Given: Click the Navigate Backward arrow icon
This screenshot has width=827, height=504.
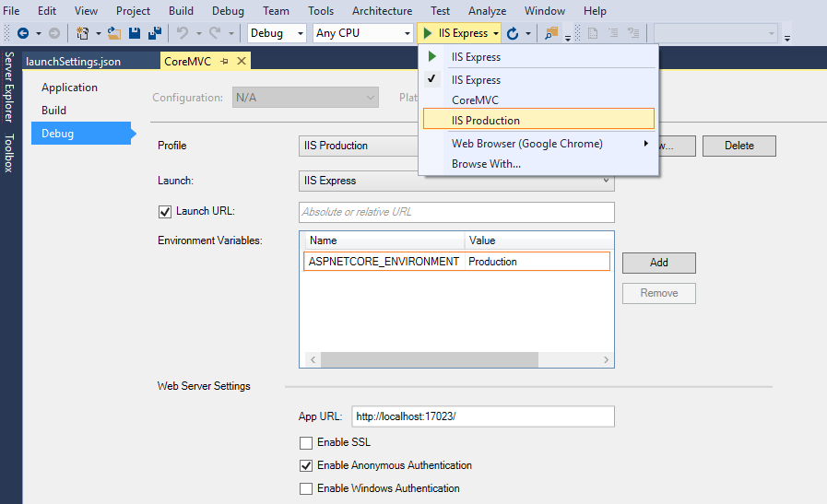Looking at the screenshot, I should point(23,33).
